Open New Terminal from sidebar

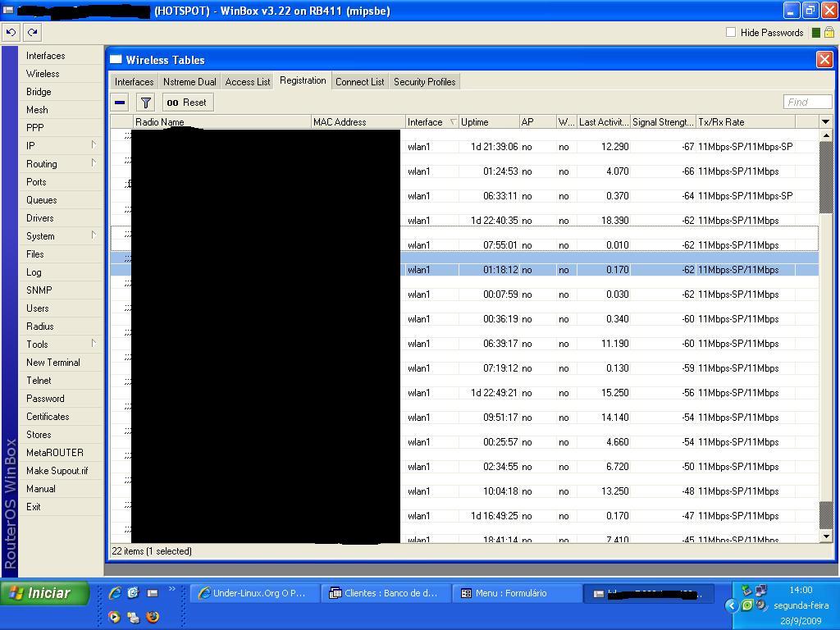tap(53, 363)
